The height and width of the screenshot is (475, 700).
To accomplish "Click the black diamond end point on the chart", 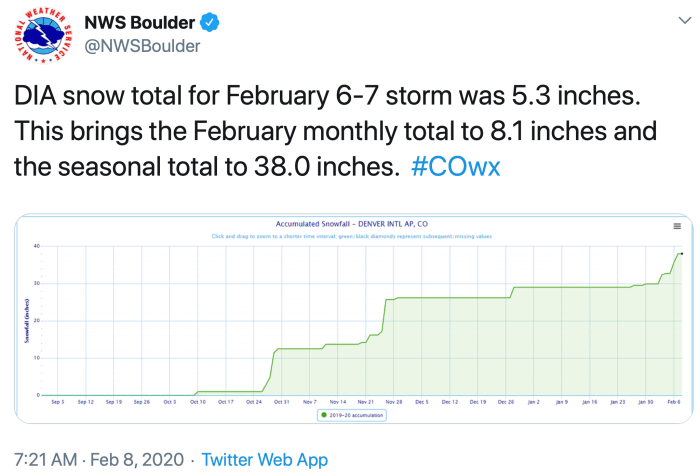I will 681,254.
